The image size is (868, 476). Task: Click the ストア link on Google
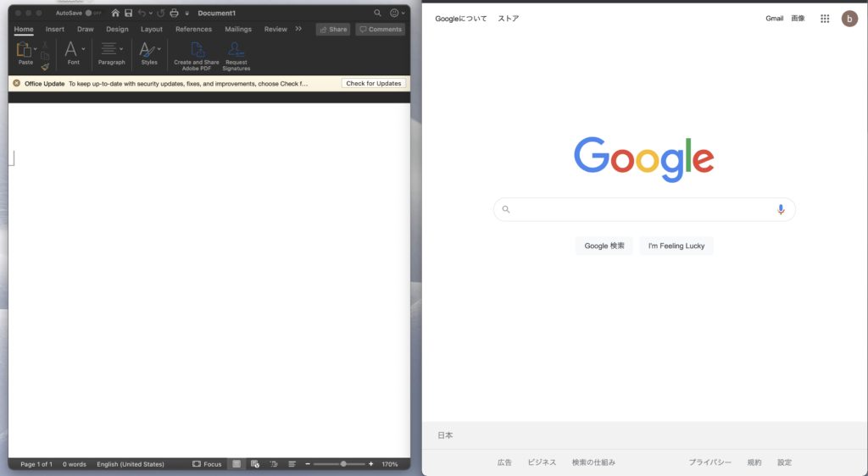click(x=509, y=19)
